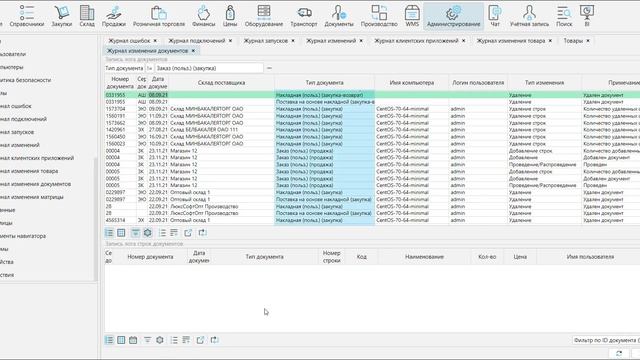Switch to Журнал клиентских приложений tab
640x360 pixels.
pyautogui.click(x=416, y=40)
